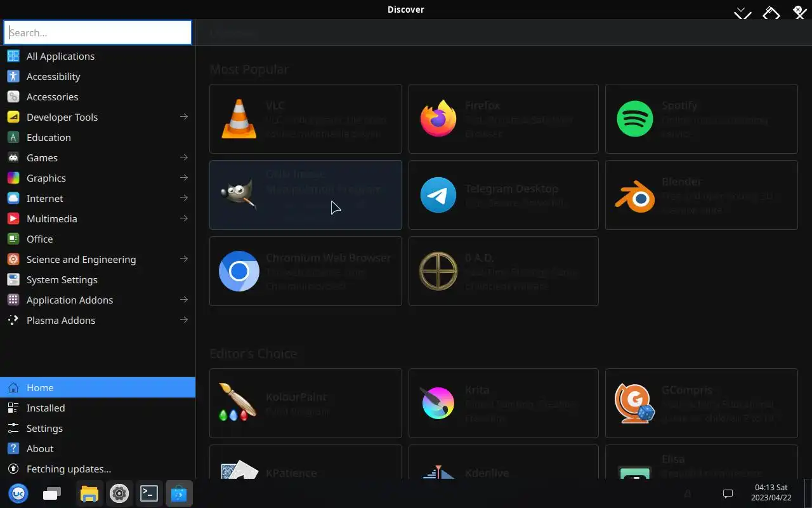Expand the Games category arrow

coord(184,157)
